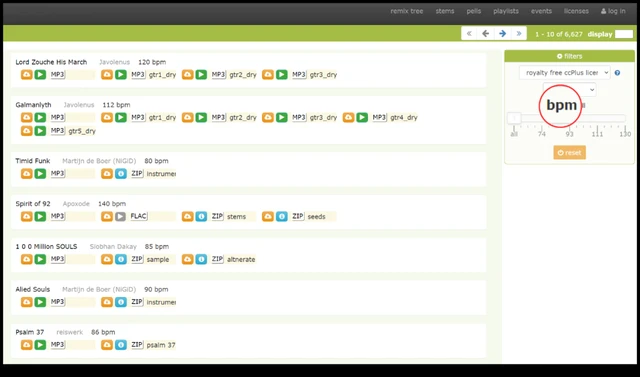
Task: Play the Lord Zouche His March MP3
Action: [40, 75]
